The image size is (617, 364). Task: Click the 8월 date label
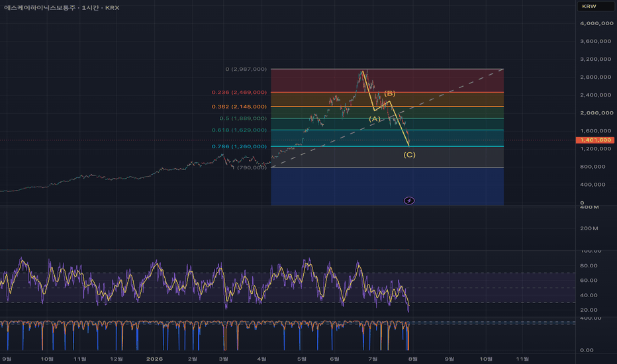point(413,359)
